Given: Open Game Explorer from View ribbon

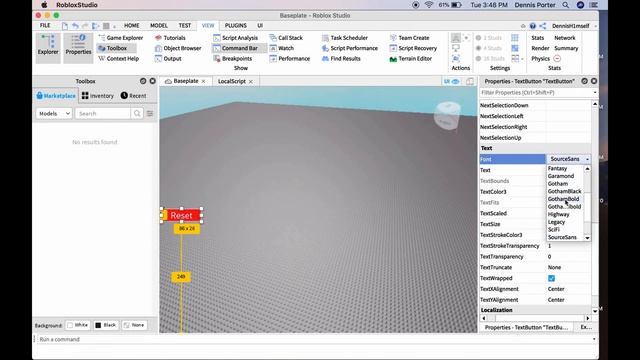Looking at the screenshot, I should [121, 38].
